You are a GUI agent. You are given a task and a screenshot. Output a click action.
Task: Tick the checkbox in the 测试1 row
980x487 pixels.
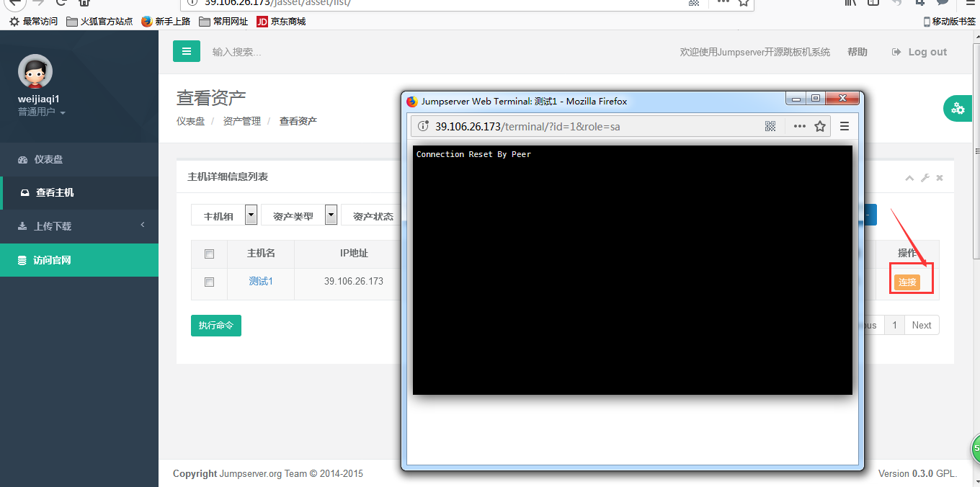(x=209, y=282)
